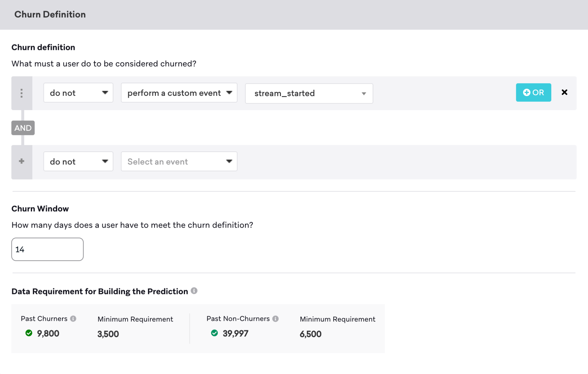Viewport: 588px width, 374px height.
Task: Click the info icon beside Data Requirement heading
Action: click(x=194, y=291)
